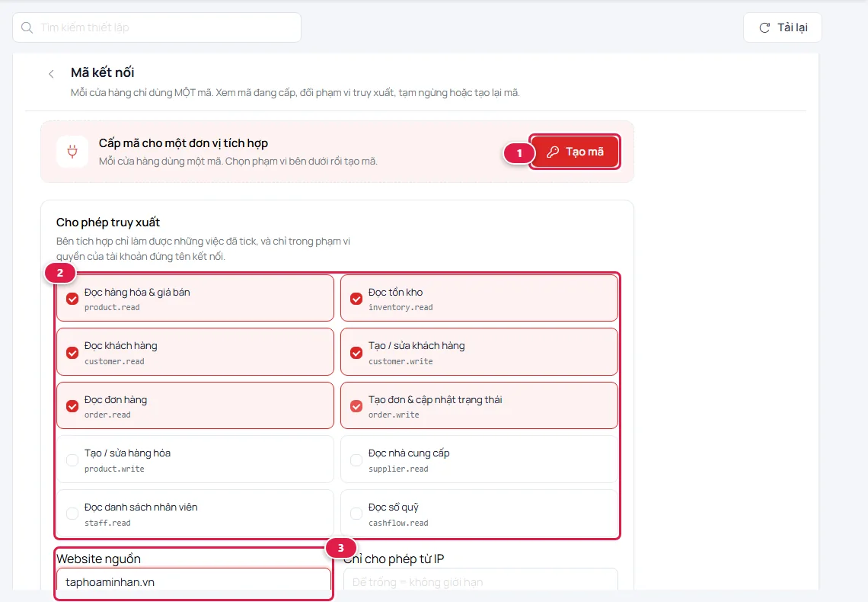868x602 pixels.
Task: Enable Đọc nhà cung cấp permission
Action: pyautogui.click(x=356, y=460)
